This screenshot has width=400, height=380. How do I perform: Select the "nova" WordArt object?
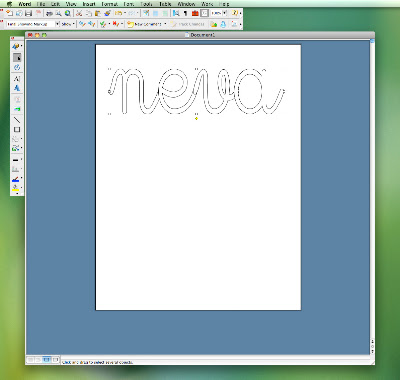click(x=197, y=91)
